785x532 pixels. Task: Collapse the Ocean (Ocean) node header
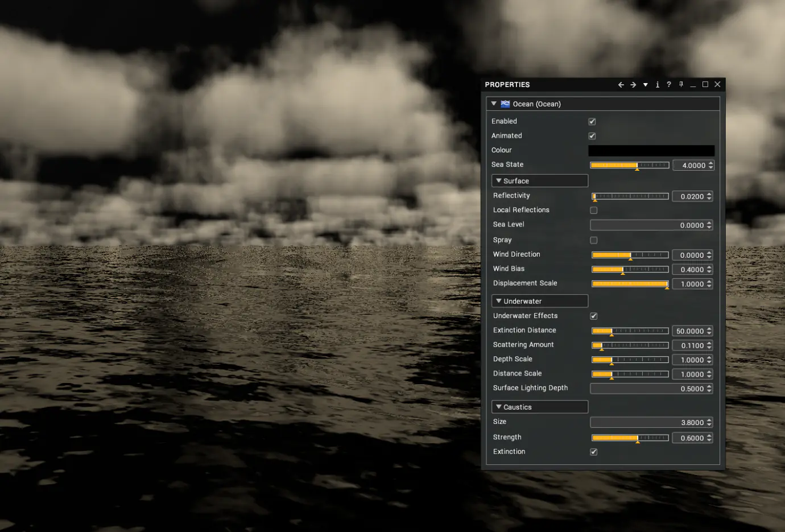pos(494,104)
